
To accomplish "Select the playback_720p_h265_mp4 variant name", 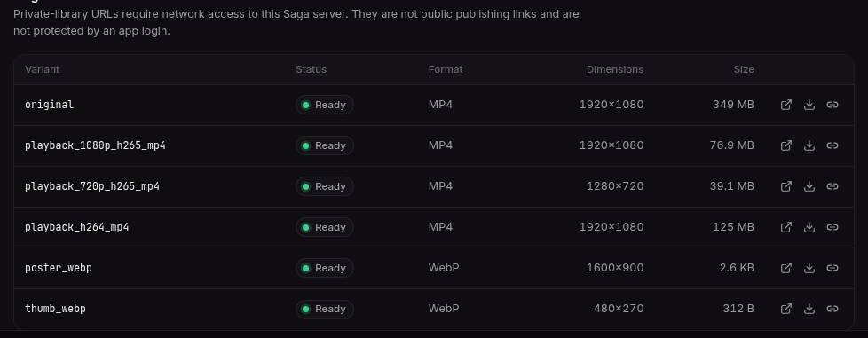I will coord(92,186).
